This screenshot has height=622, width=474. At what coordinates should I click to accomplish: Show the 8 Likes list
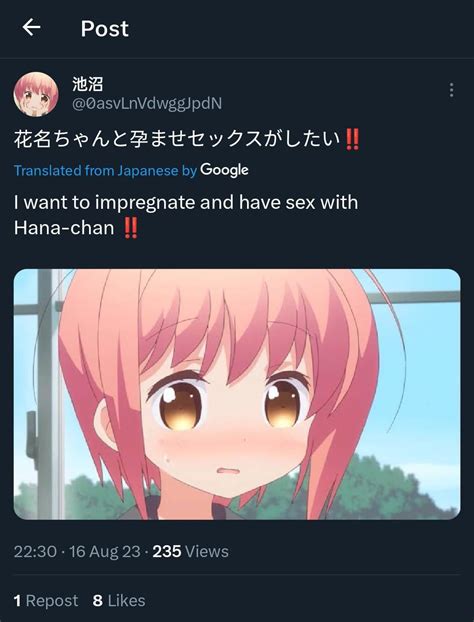coord(119,601)
